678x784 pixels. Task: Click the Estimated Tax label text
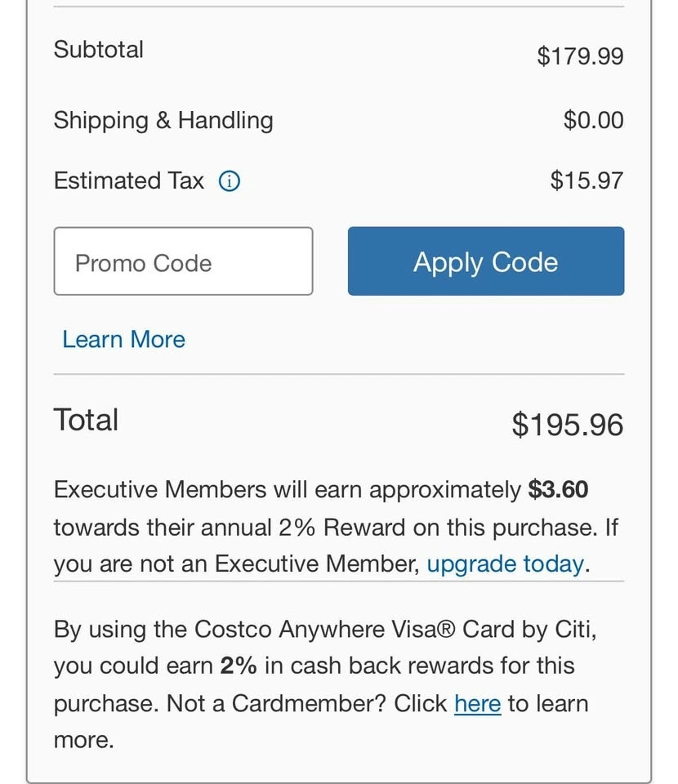coord(128,180)
